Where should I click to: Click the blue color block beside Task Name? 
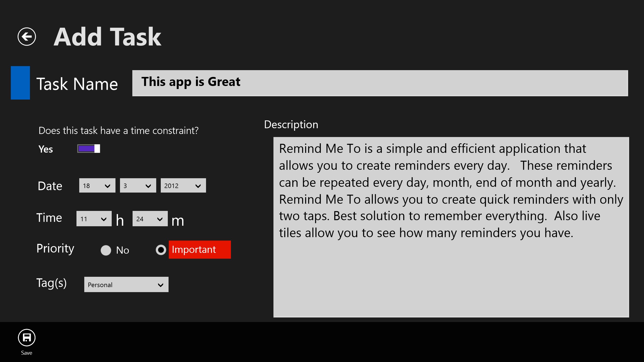[x=20, y=83]
